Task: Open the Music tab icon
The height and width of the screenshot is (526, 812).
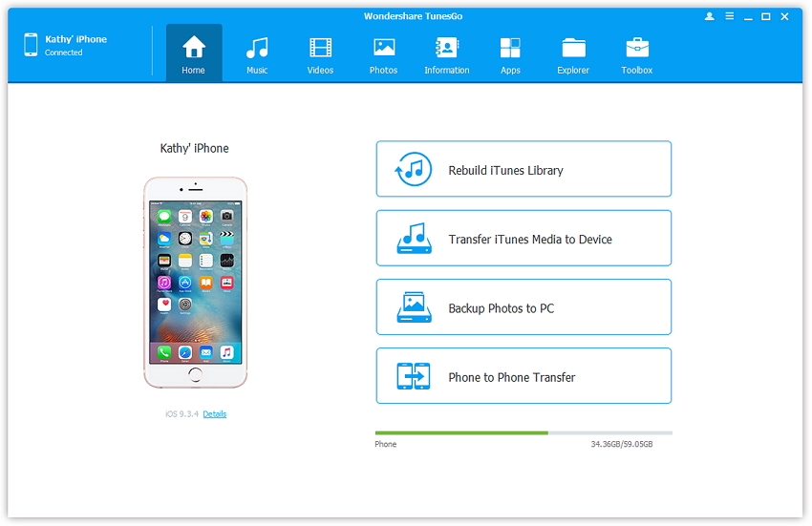Action: click(x=256, y=48)
